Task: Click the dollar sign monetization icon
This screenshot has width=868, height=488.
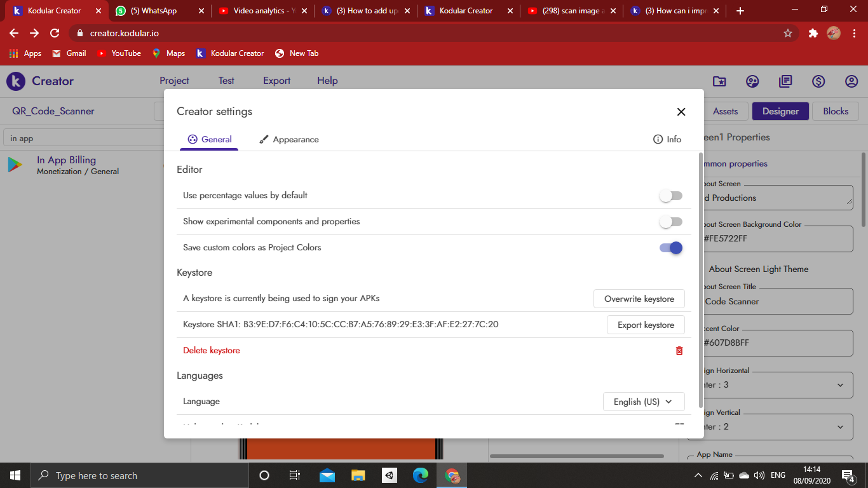Action: pos(818,81)
